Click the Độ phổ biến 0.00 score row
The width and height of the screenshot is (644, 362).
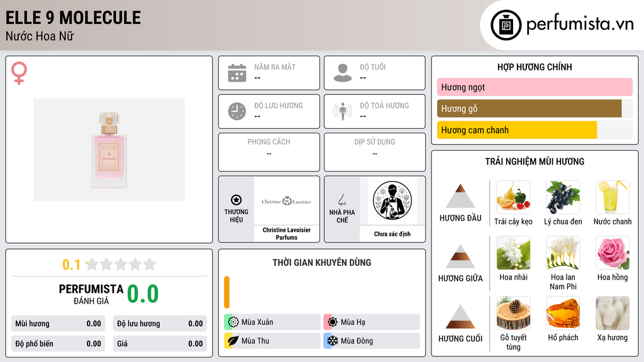tap(58, 344)
